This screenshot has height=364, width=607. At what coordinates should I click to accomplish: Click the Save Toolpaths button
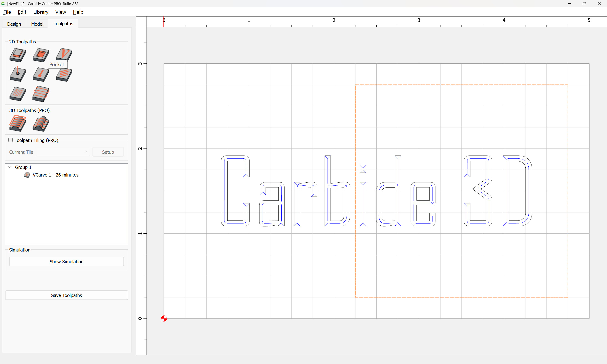66,295
